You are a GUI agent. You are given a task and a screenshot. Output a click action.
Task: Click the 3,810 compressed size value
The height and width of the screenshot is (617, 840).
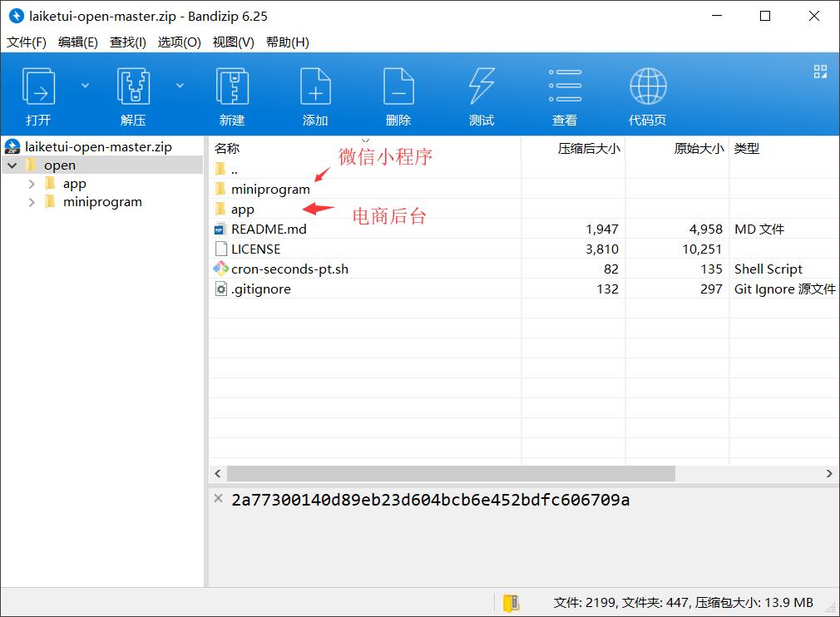602,249
